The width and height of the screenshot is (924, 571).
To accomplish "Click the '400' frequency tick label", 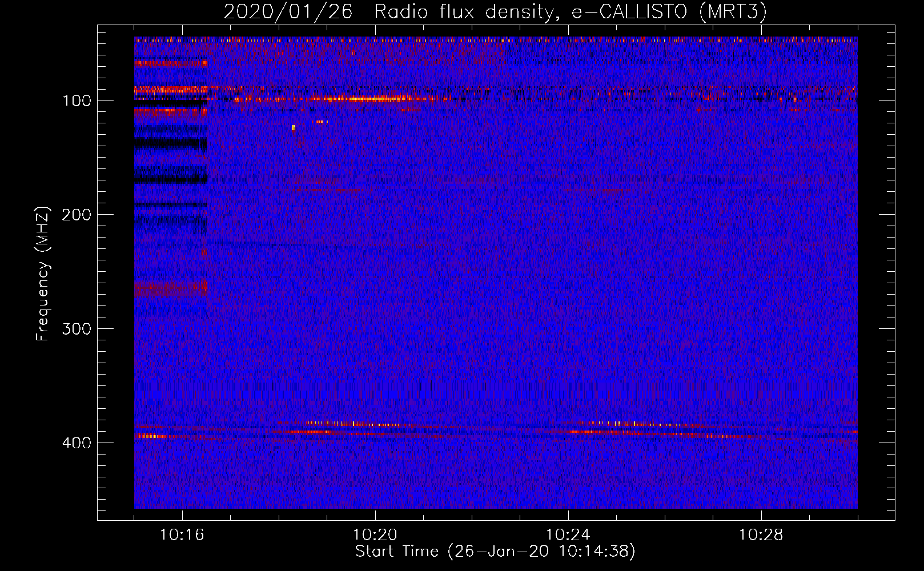I will pos(77,444).
